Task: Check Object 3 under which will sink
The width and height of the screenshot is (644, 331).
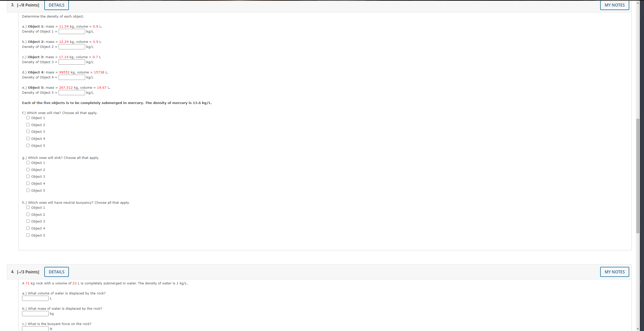Action: 28,176
